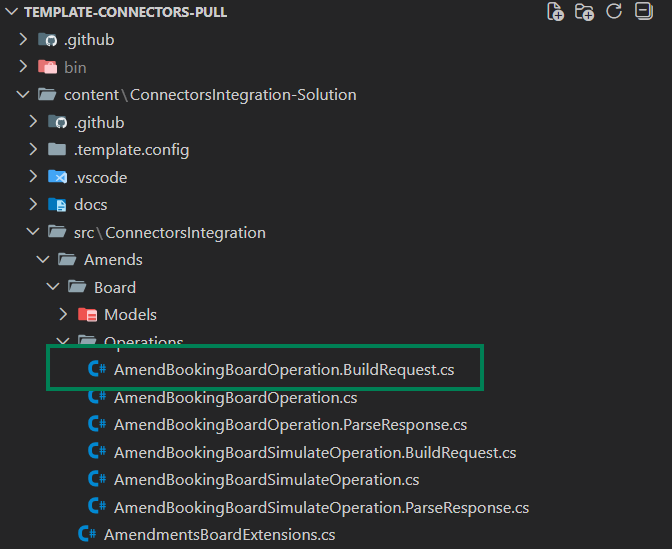This screenshot has height=549, width=672.
Task: Click the red bin folder icon
Action: (47, 68)
